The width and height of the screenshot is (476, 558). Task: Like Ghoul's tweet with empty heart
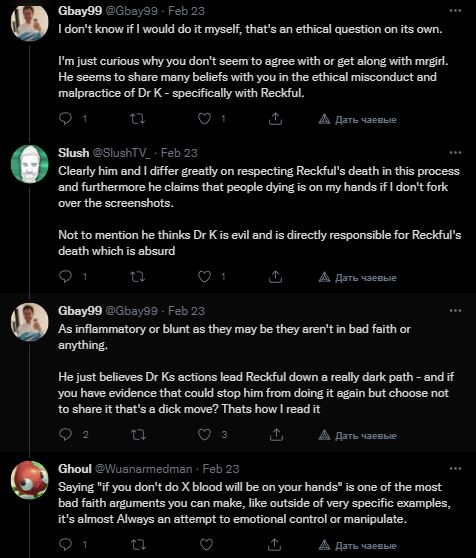point(206,544)
